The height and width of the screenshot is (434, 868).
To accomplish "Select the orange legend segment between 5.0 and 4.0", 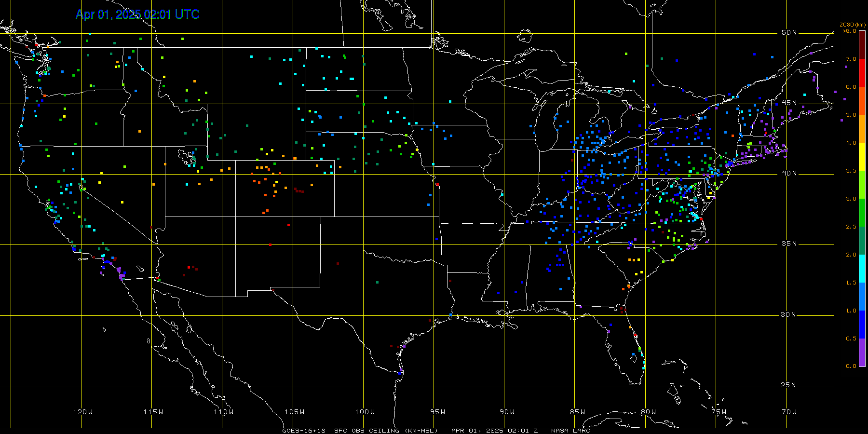I will pyautogui.click(x=862, y=129).
